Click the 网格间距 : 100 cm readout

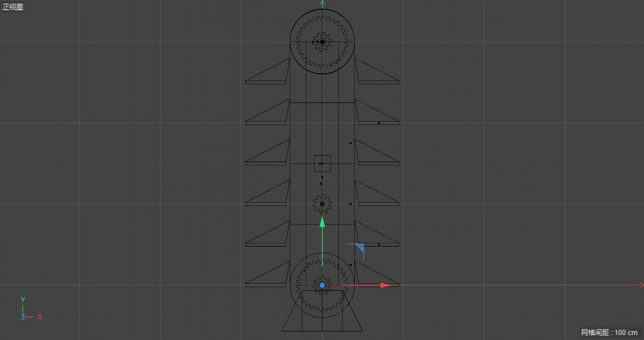[609, 332]
